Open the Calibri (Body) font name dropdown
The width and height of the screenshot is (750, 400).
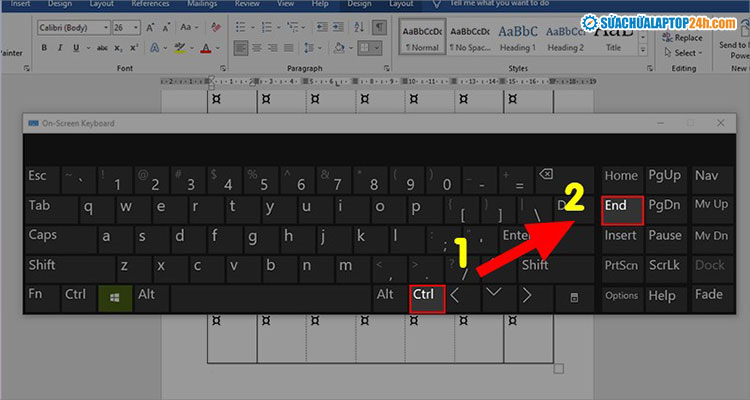click(106, 28)
